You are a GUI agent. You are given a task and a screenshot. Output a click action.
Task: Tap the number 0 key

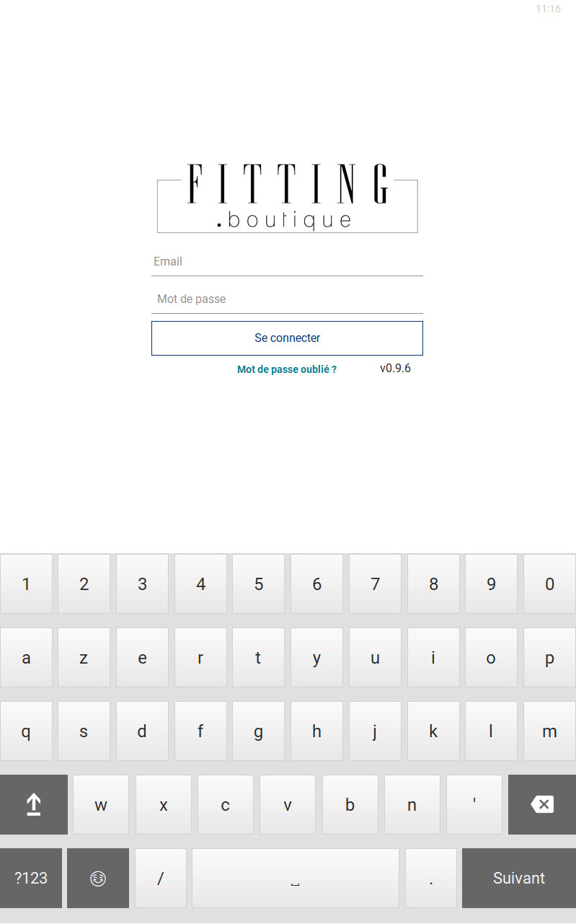tap(549, 584)
